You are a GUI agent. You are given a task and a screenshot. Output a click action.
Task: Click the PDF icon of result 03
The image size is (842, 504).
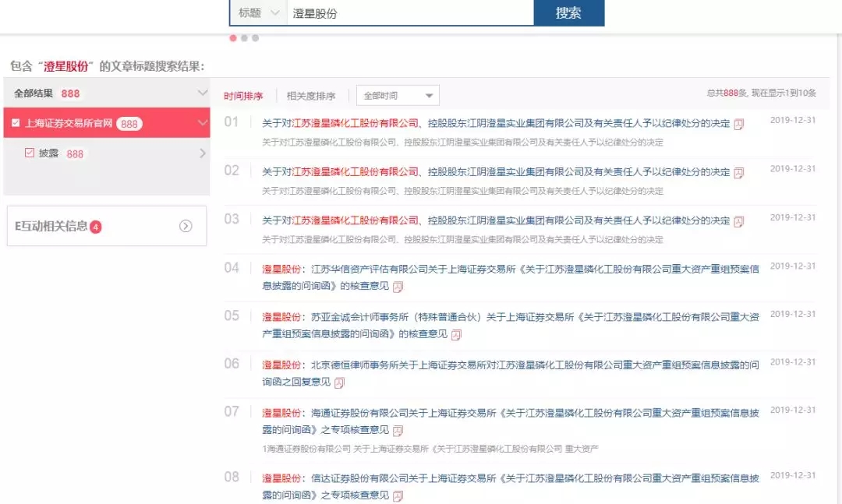coord(739,222)
